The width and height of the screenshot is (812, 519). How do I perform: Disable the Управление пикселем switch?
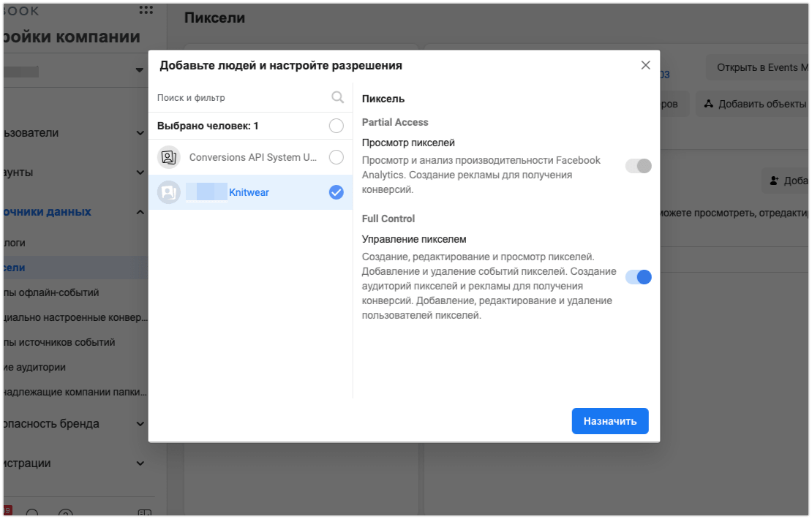(x=638, y=277)
